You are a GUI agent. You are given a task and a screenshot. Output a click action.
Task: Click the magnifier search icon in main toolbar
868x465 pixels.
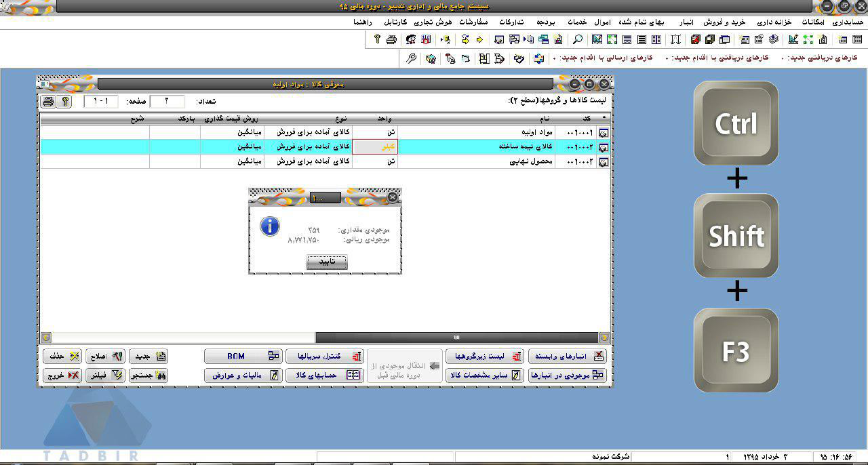pyautogui.click(x=577, y=39)
